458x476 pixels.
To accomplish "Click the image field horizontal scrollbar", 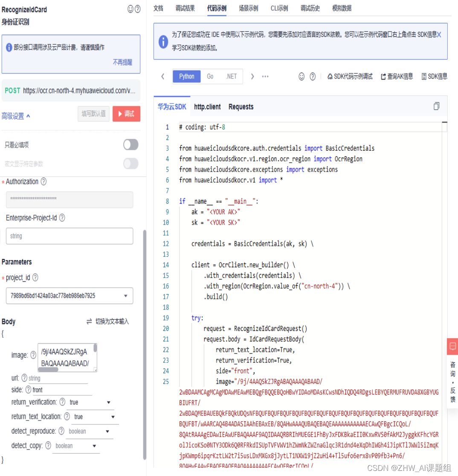I will pyautogui.click(x=48, y=370).
